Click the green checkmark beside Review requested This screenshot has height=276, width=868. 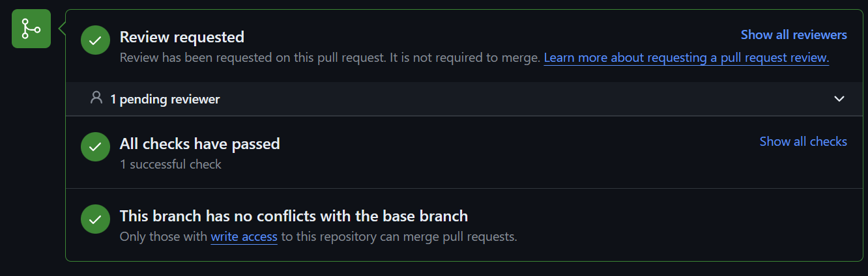pos(95,40)
